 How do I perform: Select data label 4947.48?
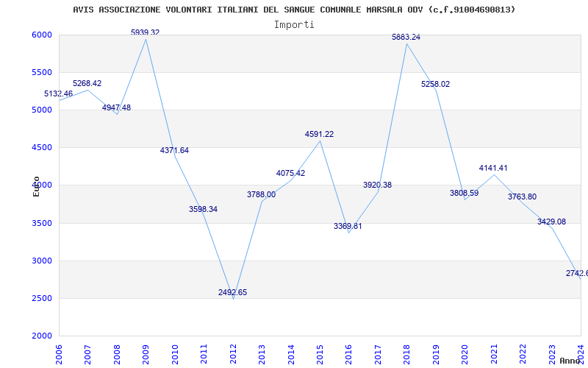116,107
